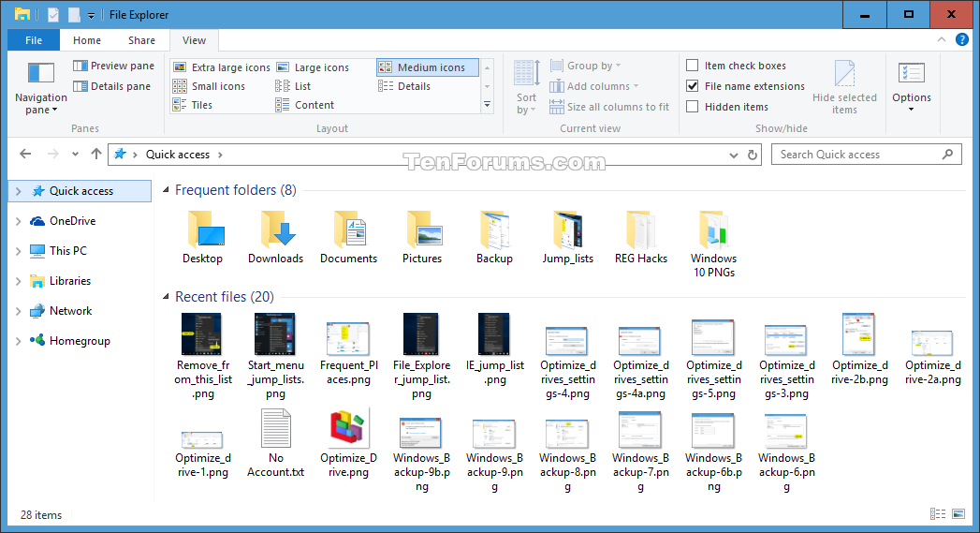Screen dimensions: 980x533
Task: Collapse the Recent files group
Action: pos(167,297)
